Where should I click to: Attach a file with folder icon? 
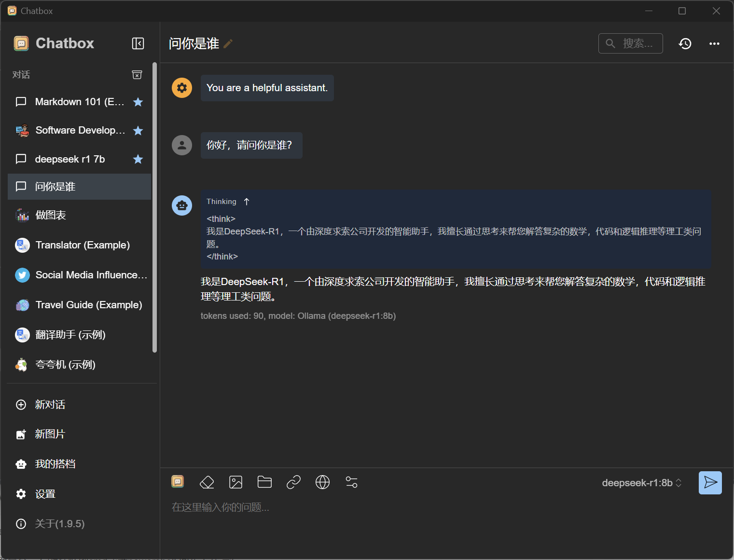(264, 482)
